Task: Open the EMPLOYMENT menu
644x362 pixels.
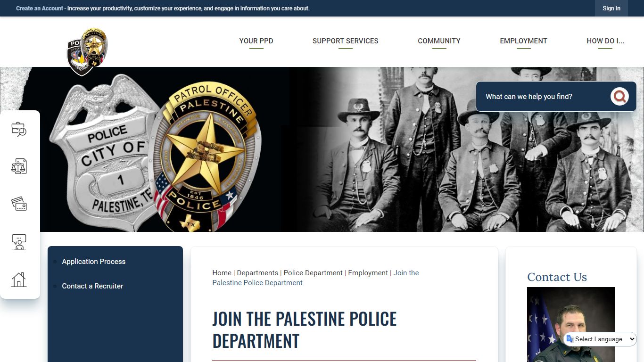Action: [x=523, y=41]
